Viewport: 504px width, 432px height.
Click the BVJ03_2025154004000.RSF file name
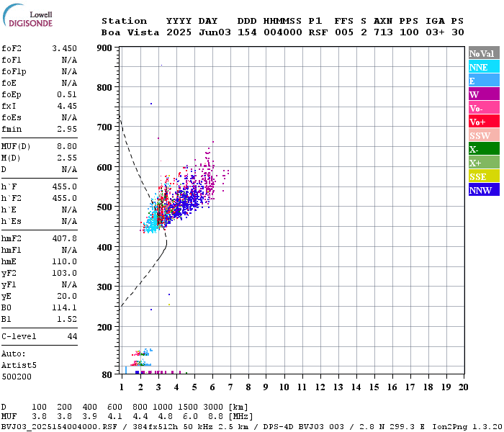click(59, 427)
